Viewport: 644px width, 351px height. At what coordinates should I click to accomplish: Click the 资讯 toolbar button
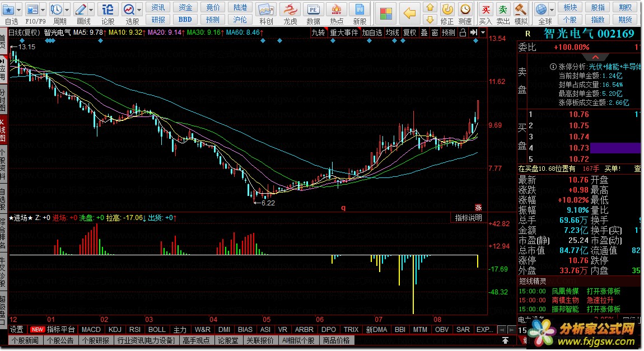tap(158, 7)
